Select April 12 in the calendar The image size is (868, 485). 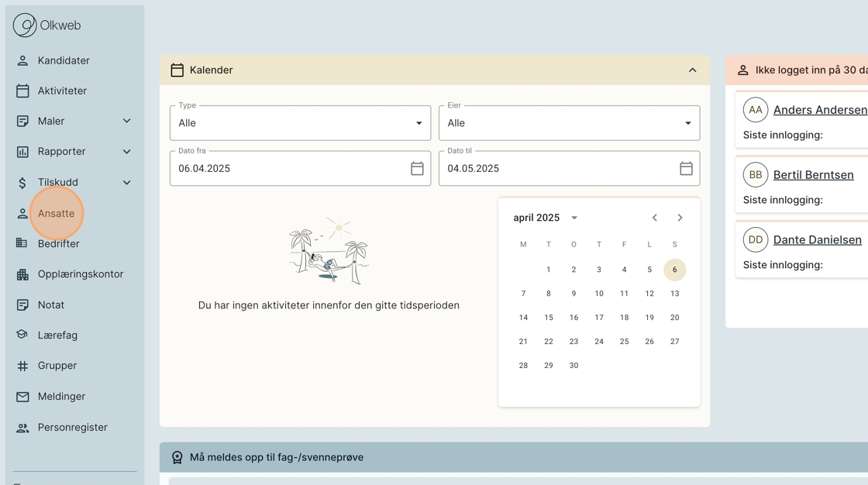(649, 294)
